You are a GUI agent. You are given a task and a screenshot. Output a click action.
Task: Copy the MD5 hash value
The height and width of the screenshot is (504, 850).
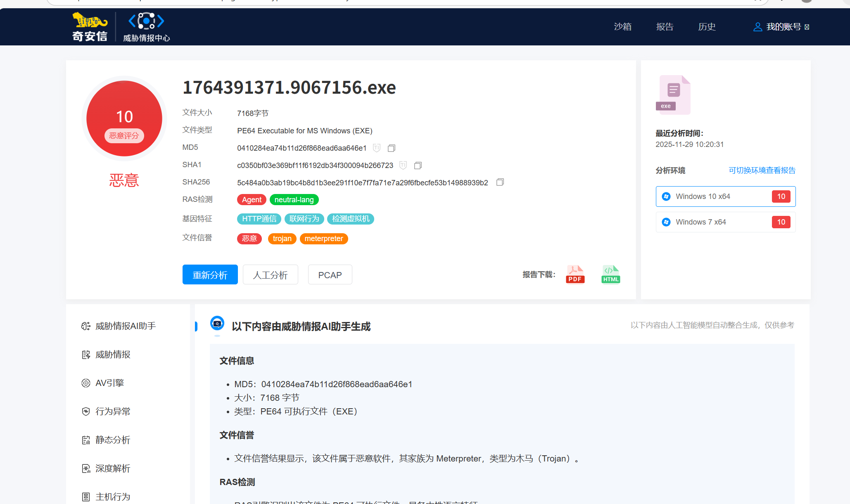point(392,148)
